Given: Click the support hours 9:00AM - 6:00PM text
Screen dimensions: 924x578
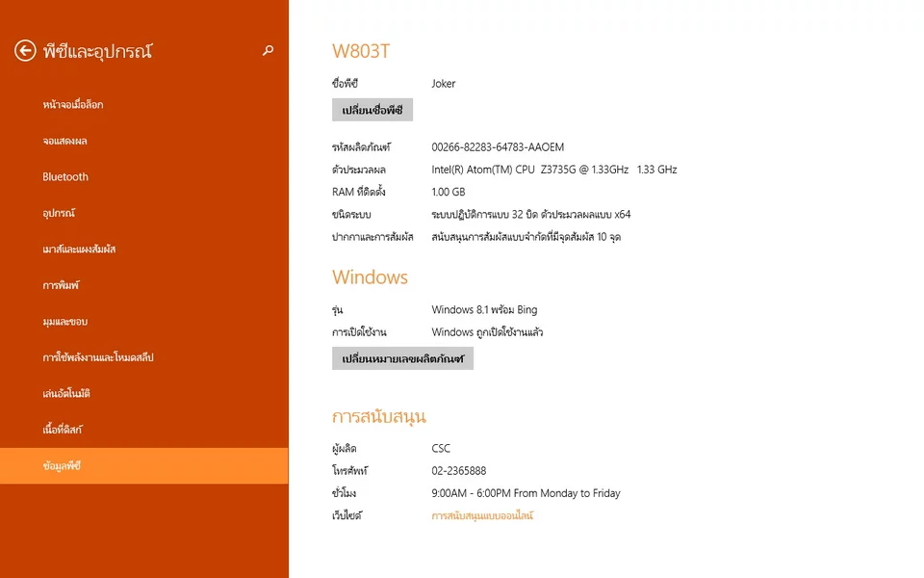Looking at the screenshot, I should pyautogui.click(x=526, y=493).
